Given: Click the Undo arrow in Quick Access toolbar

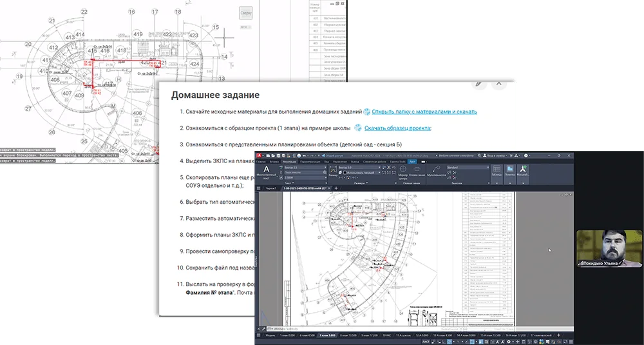Looking at the screenshot, I should pyautogui.click(x=305, y=156).
